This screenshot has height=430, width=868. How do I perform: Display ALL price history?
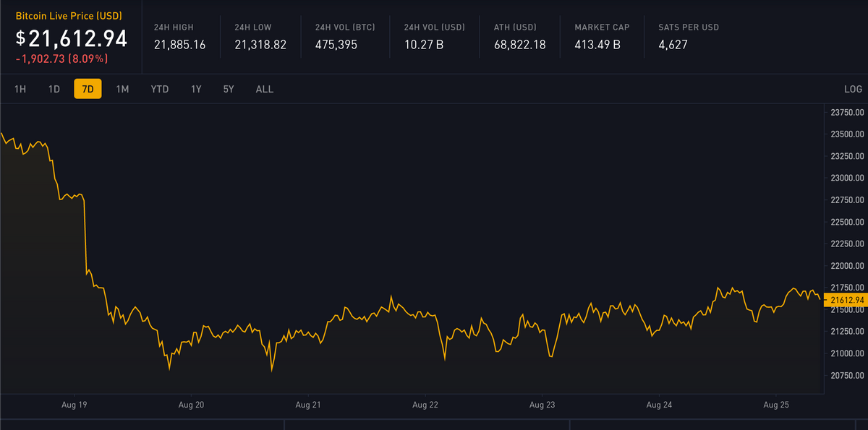[x=265, y=89]
